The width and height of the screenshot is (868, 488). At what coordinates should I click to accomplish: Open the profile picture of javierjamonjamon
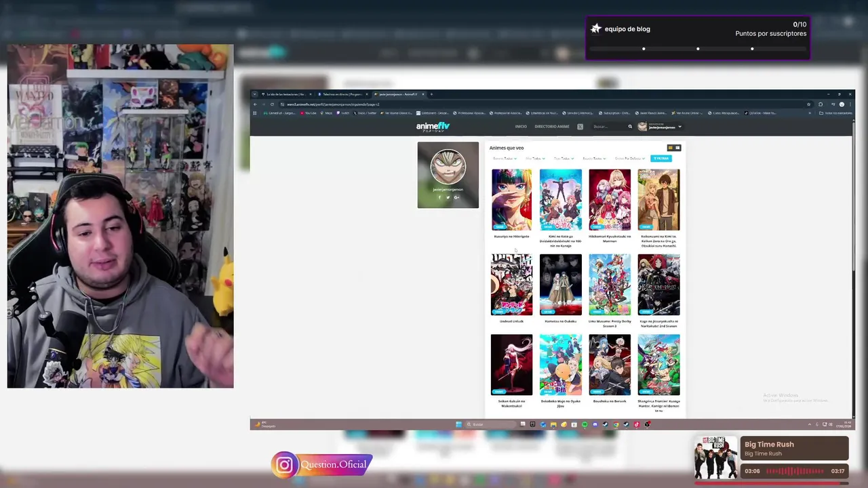tap(448, 167)
